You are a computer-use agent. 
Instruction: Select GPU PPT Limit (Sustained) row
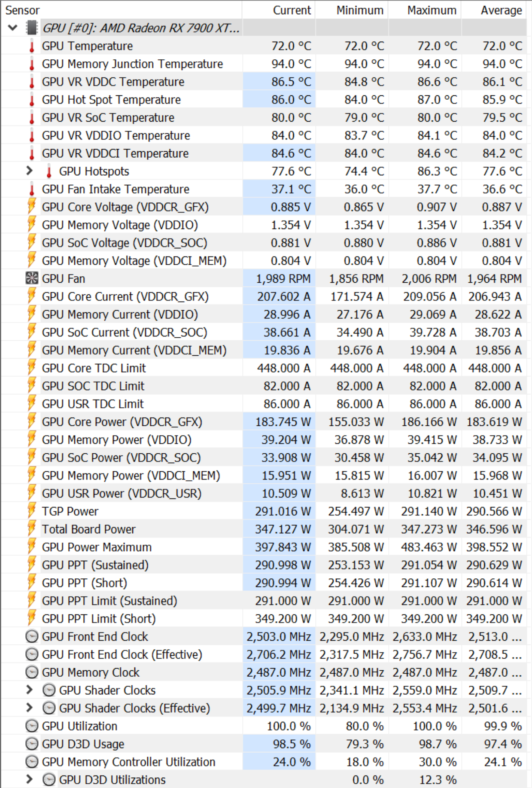[264, 601]
